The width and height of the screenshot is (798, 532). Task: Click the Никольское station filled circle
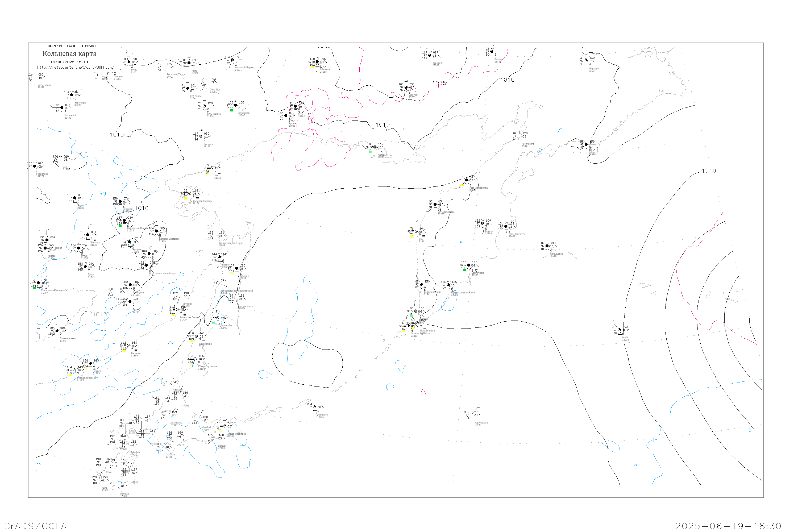pyautogui.click(x=547, y=246)
